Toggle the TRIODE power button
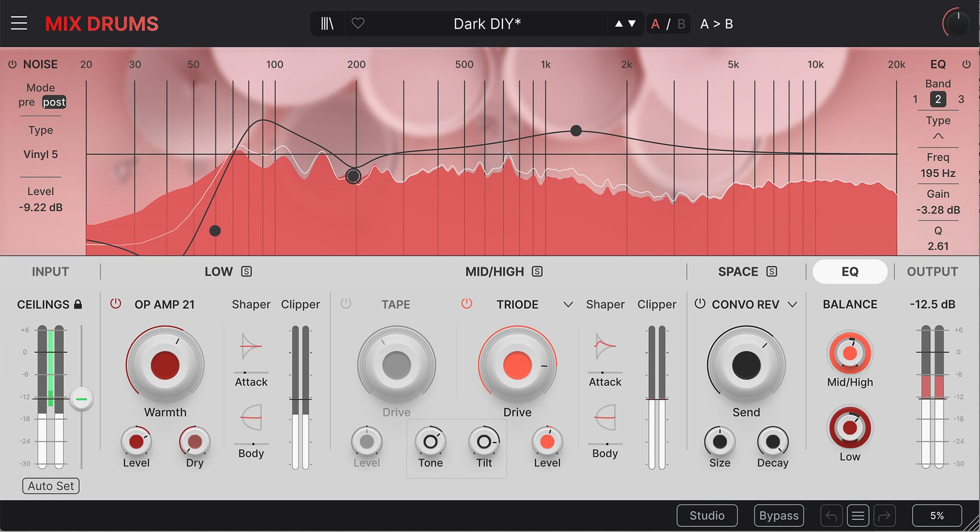This screenshot has width=980, height=532. pyautogui.click(x=467, y=304)
